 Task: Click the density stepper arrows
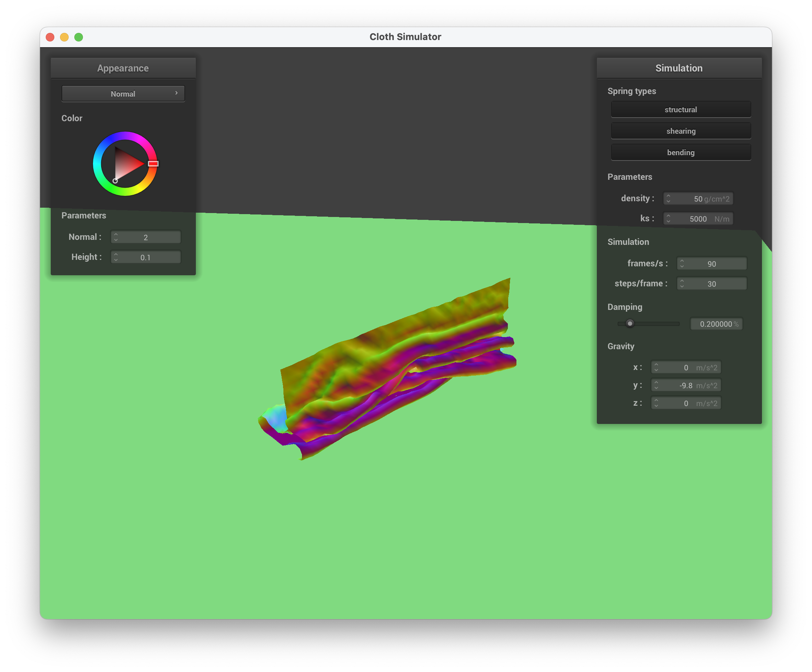tap(668, 199)
